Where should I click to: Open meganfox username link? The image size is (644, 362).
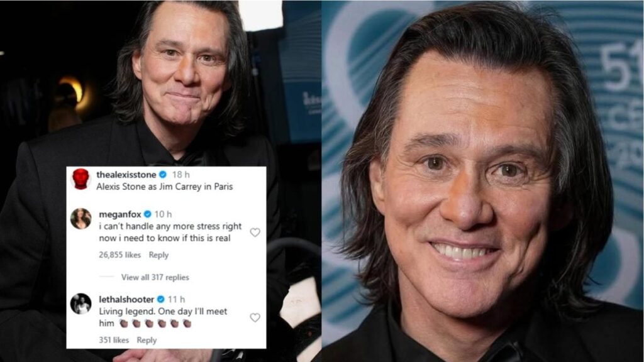120,214
